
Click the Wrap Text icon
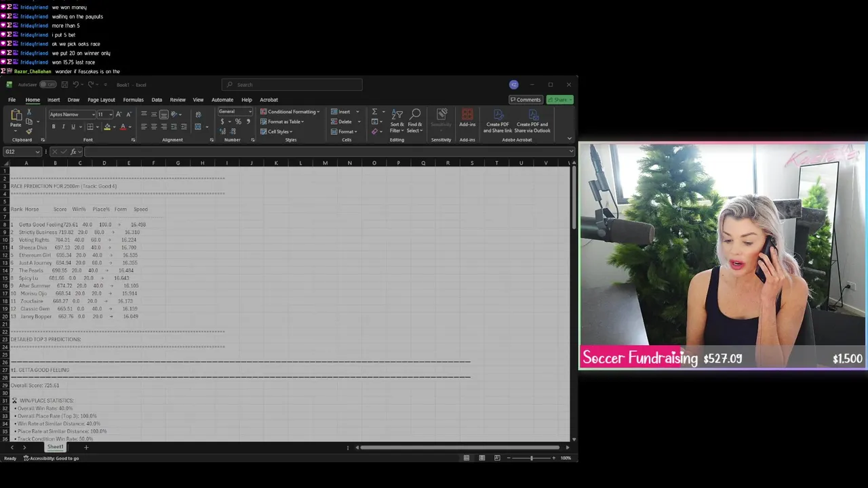click(x=198, y=115)
